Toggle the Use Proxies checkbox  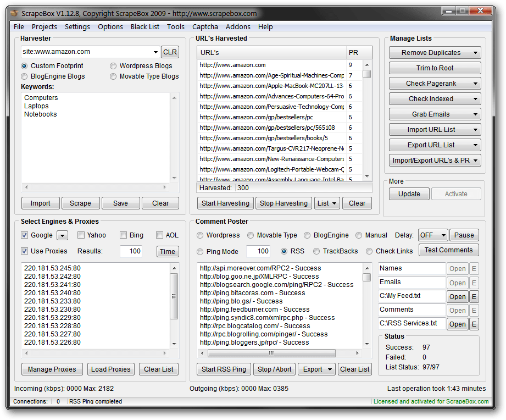(x=25, y=251)
